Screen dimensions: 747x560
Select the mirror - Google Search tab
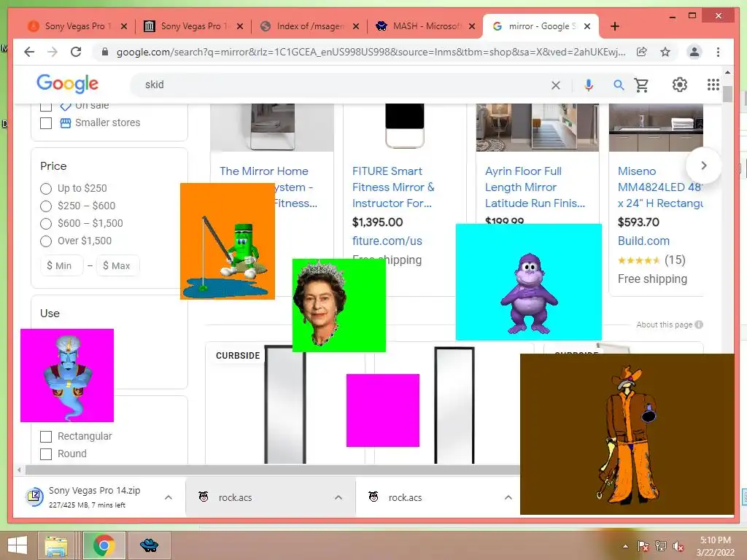(x=541, y=26)
